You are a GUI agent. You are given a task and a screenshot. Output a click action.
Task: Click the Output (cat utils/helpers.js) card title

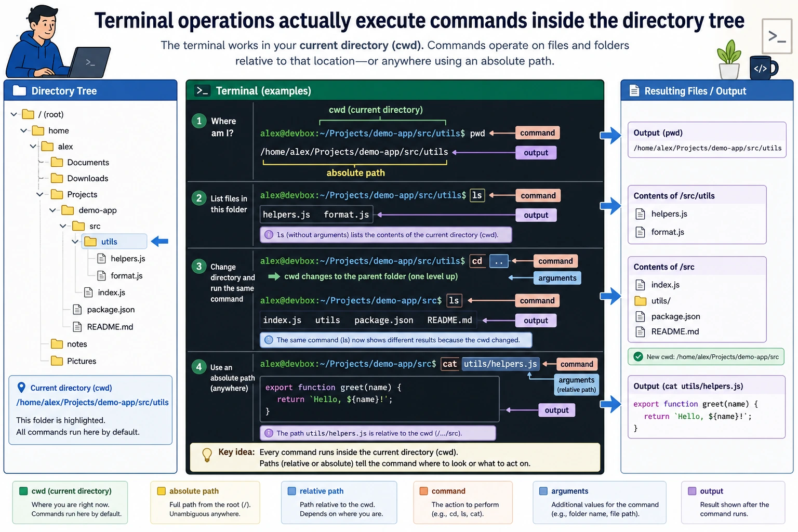[x=688, y=386]
